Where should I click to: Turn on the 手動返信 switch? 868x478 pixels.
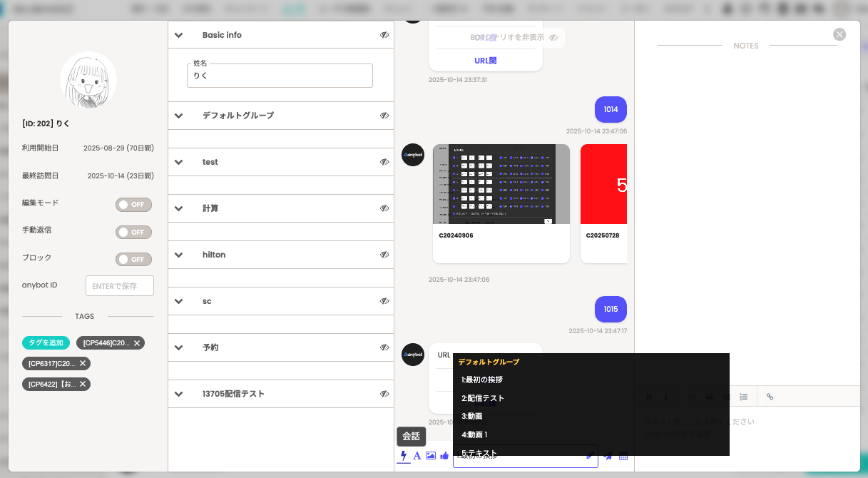134,232
